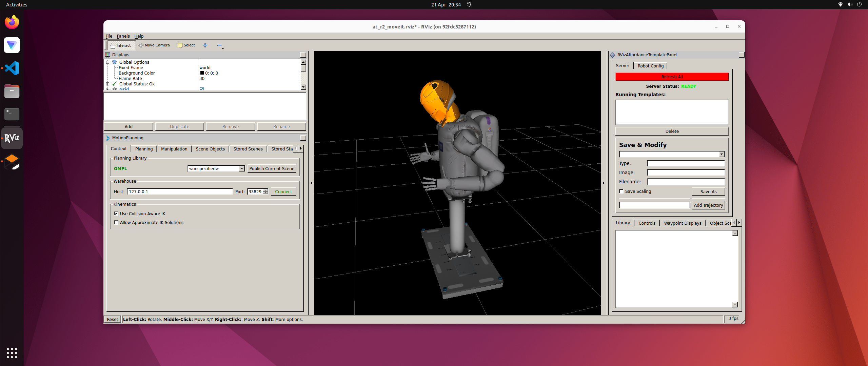This screenshot has width=868, height=366.
Task: Enable Allow Approximate IK Solutions
Action: click(x=116, y=223)
